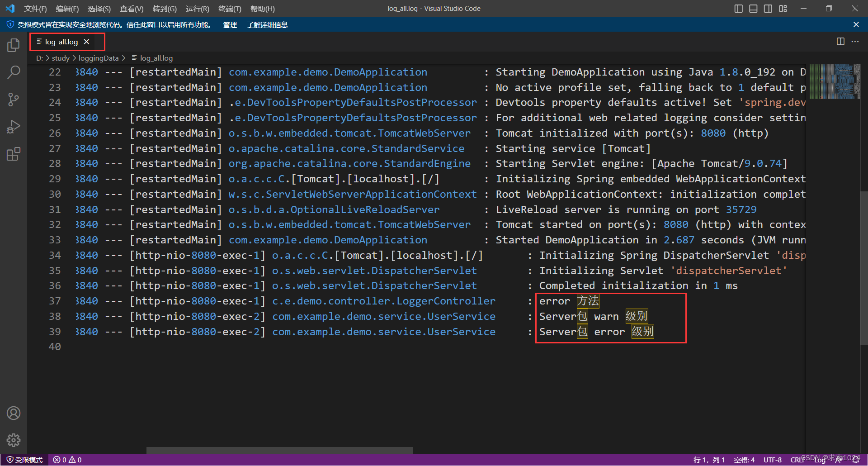Change encoding via UTF-8 status item

pyautogui.click(x=773, y=460)
